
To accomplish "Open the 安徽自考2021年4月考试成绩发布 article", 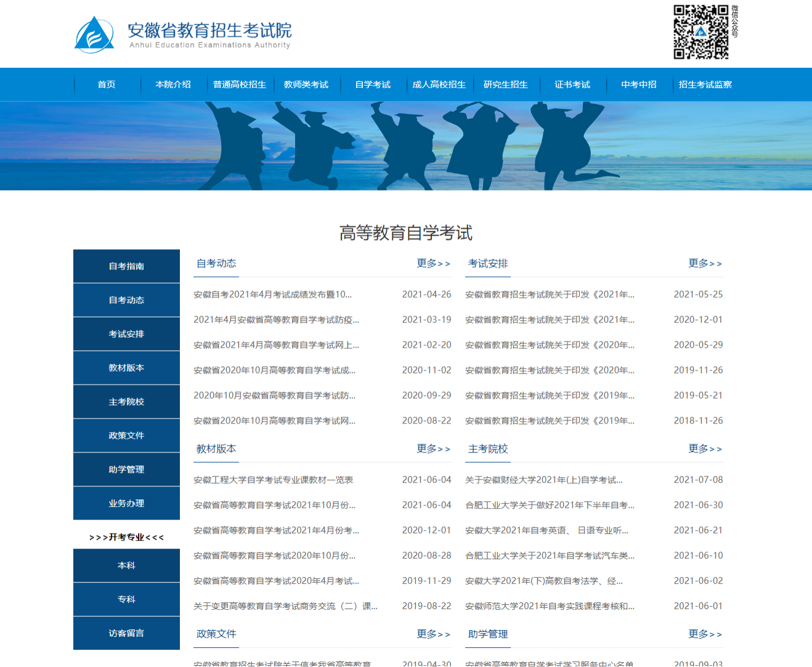I will [x=272, y=295].
